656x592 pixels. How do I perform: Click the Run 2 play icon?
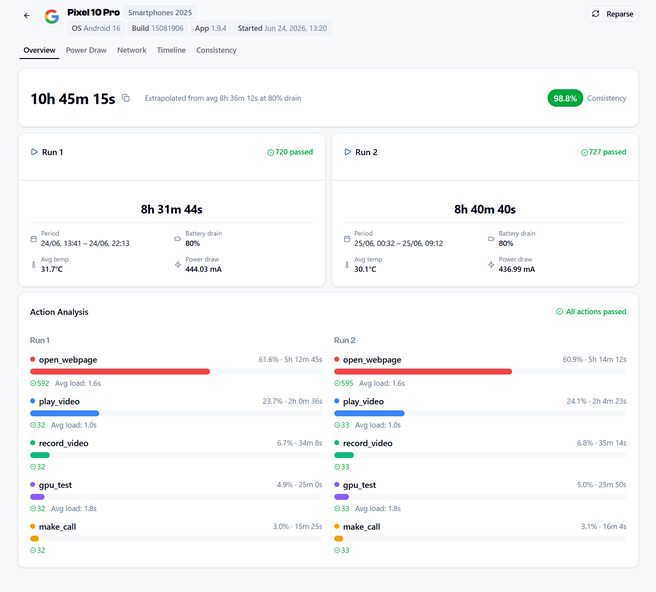point(348,152)
